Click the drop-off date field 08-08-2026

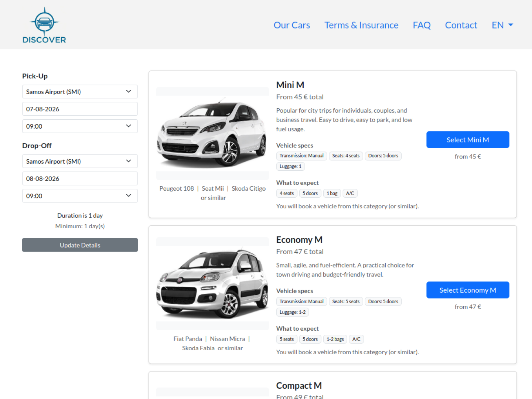pos(80,178)
